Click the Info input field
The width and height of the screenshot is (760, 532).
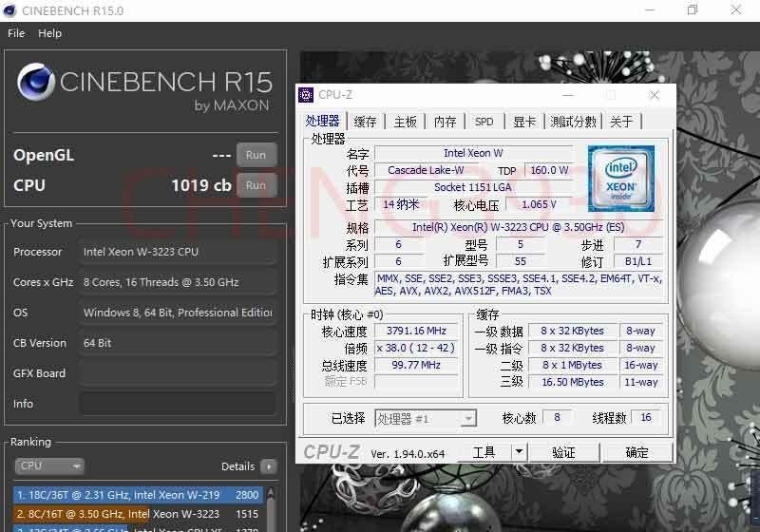point(178,404)
